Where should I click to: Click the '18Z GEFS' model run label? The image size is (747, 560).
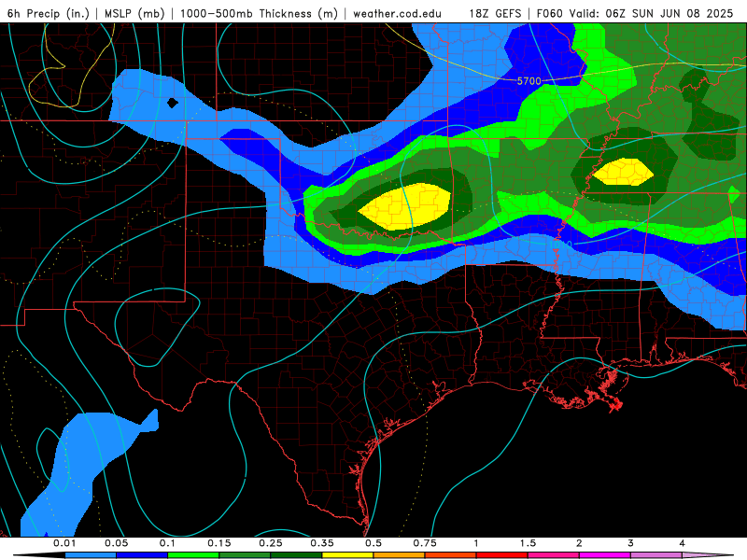click(495, 13)
